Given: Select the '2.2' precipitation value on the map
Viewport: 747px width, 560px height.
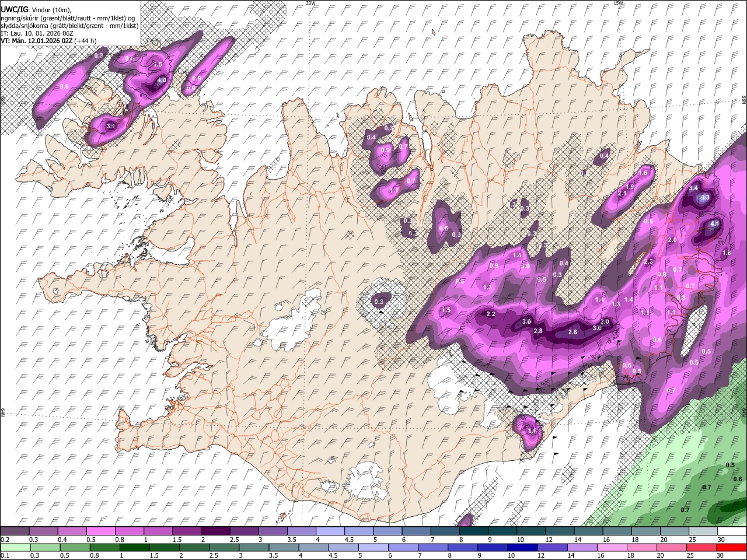Looking at the screenshot, I should (491, 314).
